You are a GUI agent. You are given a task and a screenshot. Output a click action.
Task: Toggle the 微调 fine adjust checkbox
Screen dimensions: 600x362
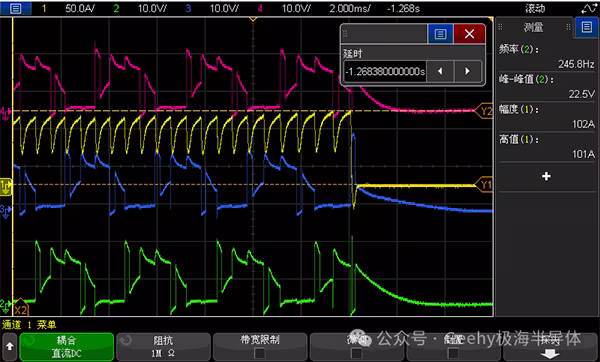coord(356,352)
